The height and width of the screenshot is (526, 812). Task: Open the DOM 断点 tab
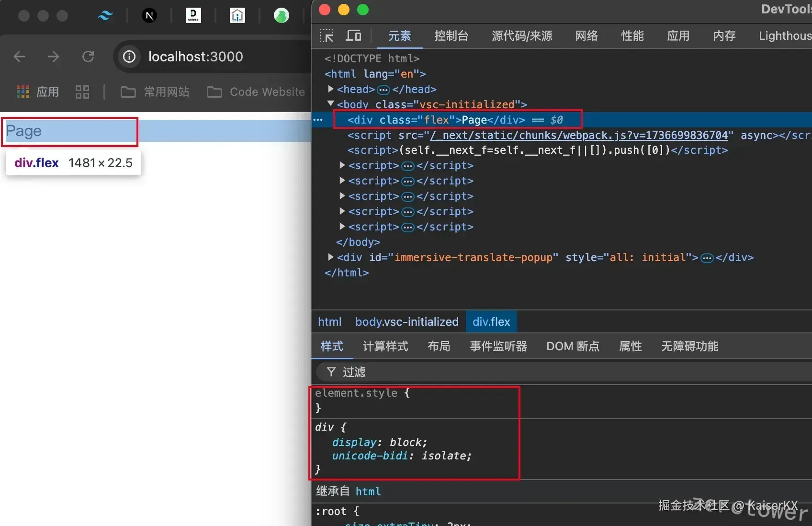click(x=573, y=346)
